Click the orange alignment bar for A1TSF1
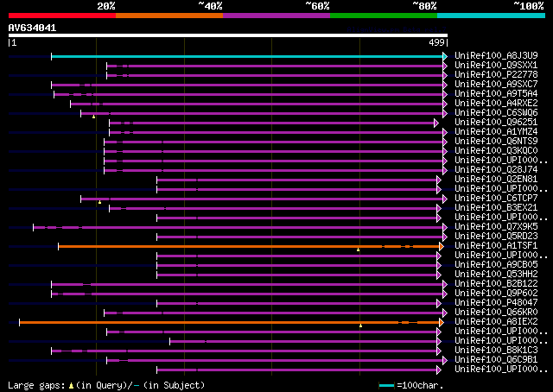Screen dimensions: 553x392 [x=249, y=246]
